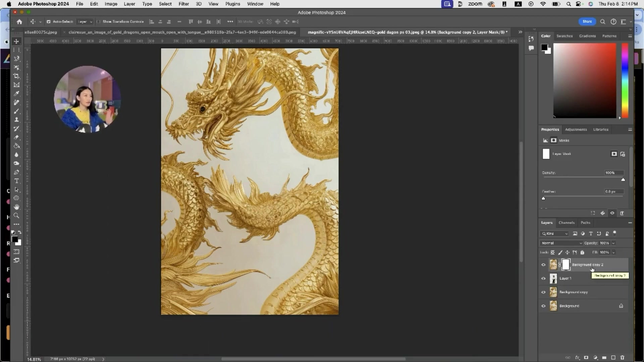This screenshot has height=362, width=644.
Task: Switch to the clairexue gold dragons document tab
Action: click(182, 32)
